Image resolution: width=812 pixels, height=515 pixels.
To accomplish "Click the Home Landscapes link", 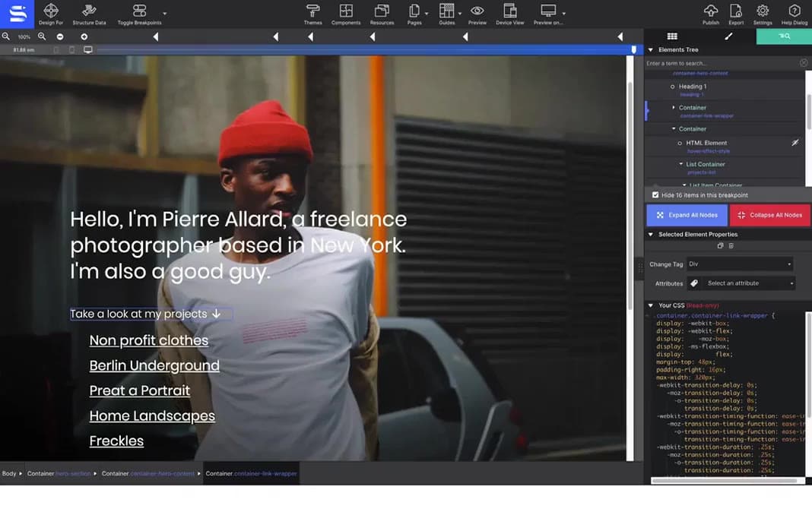I will click(x=152, y=415).
